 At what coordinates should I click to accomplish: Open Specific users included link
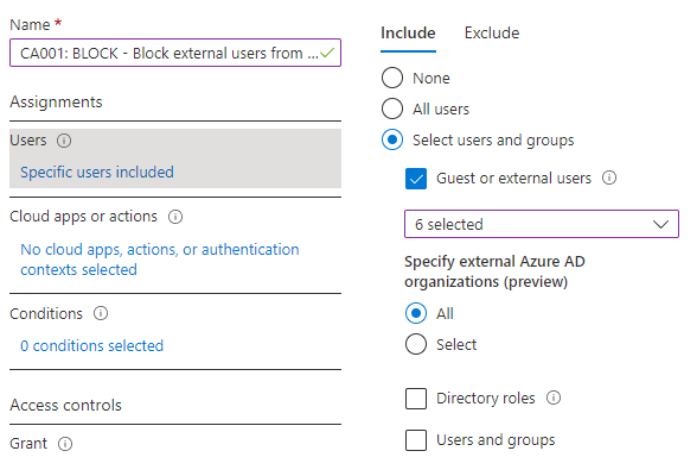pyautogui.click(x=97, y=172)
